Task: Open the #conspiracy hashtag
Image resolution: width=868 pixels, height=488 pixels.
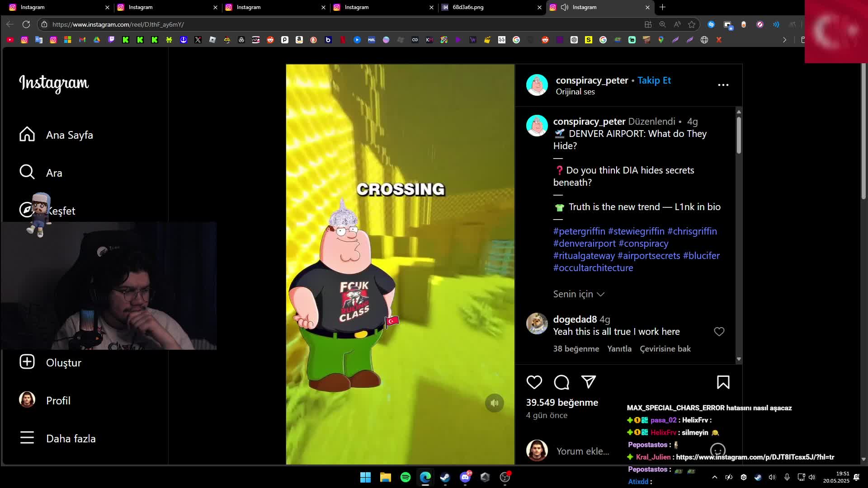Action: [x=643, y=244]
